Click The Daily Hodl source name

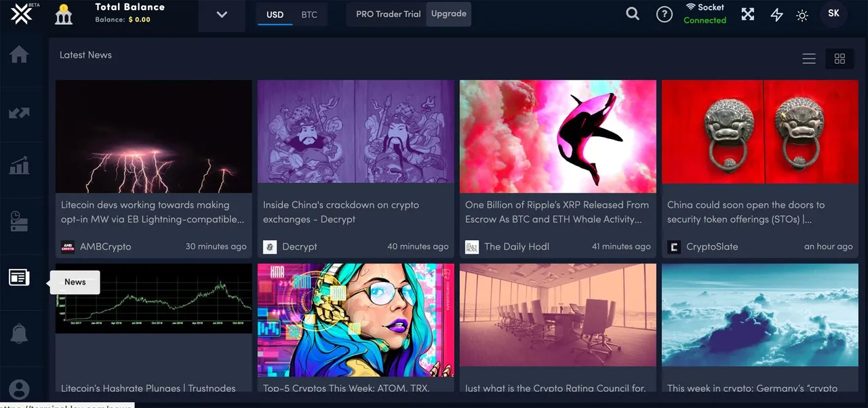(517, 247)
